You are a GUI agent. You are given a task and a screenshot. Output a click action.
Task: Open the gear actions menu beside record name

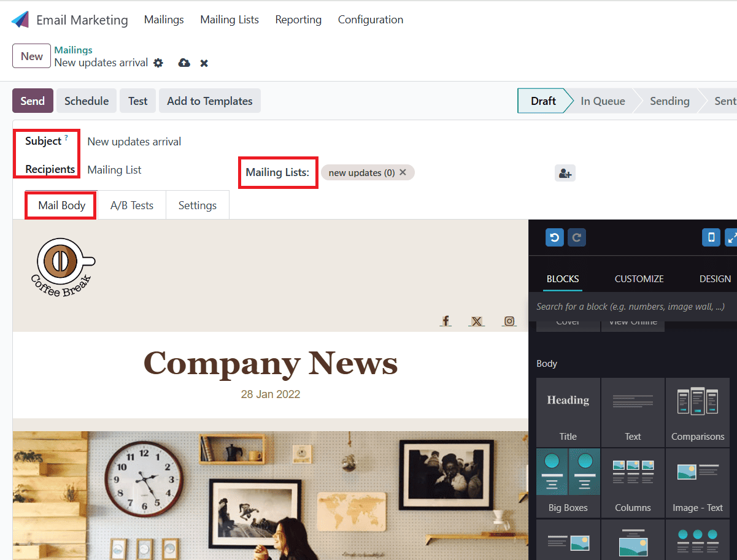click(x=158, y=63)
